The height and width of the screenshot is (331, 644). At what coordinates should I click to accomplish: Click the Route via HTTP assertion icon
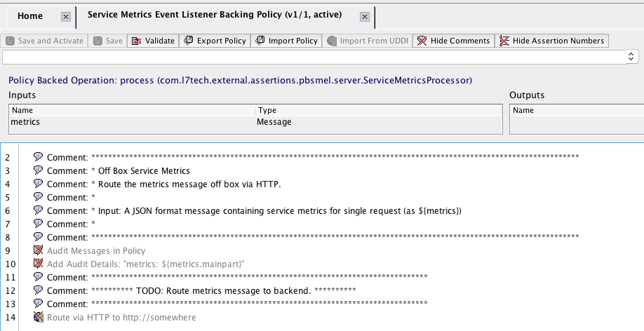(38, 317)
